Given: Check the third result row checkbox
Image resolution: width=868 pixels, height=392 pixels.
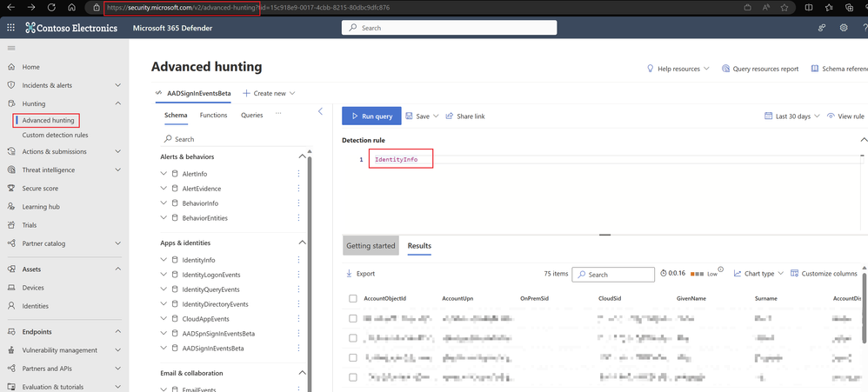Looking at the screenshot, I should (x=352, y=358).
